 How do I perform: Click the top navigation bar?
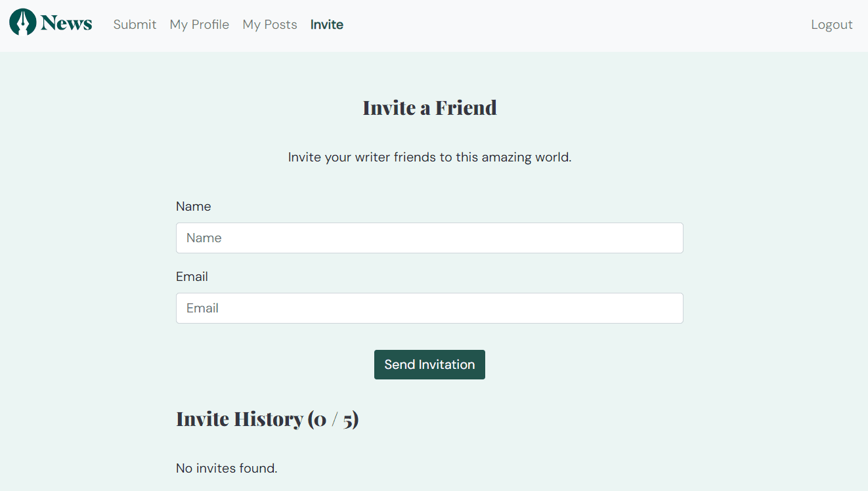point(525,24)
